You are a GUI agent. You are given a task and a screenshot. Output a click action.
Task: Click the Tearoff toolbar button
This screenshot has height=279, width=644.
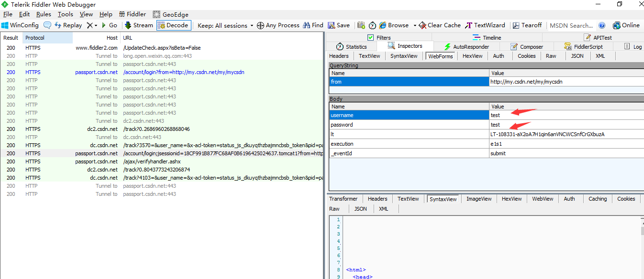click(x=527, y=25)
